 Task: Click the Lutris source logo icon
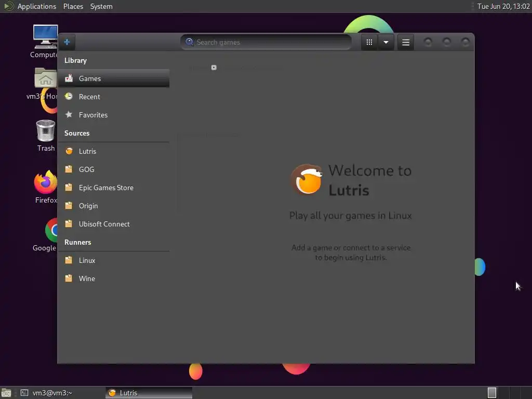[x=69, y=151]
